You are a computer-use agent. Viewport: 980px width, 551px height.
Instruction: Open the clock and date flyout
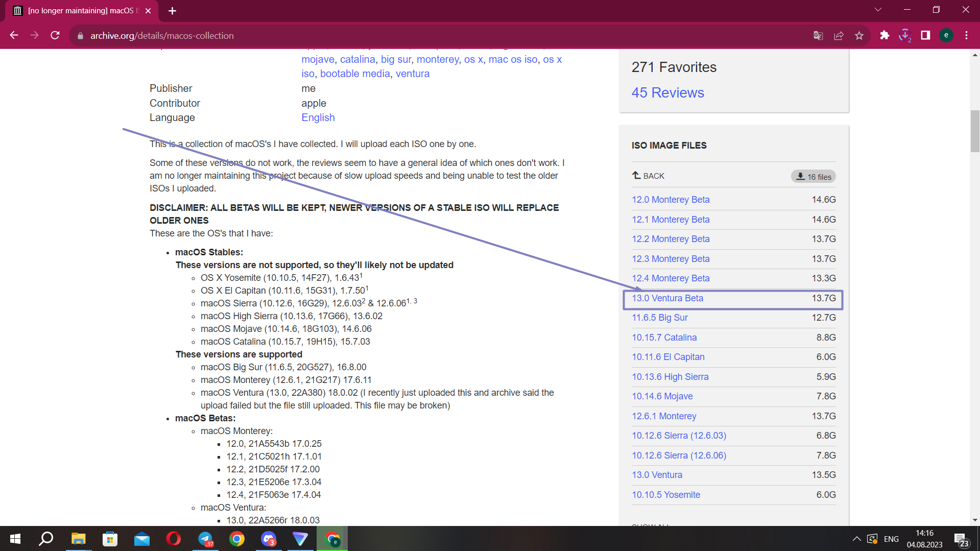click(x=924, y=539)
